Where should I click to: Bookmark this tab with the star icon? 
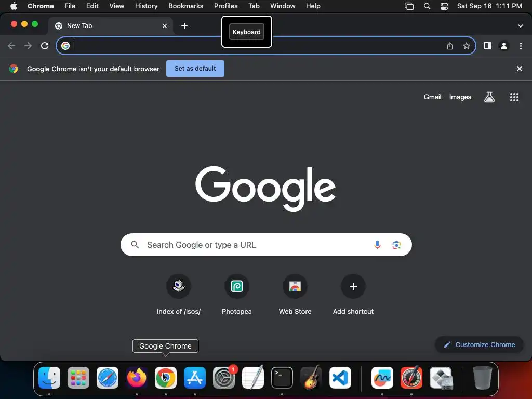click(467, 46)
